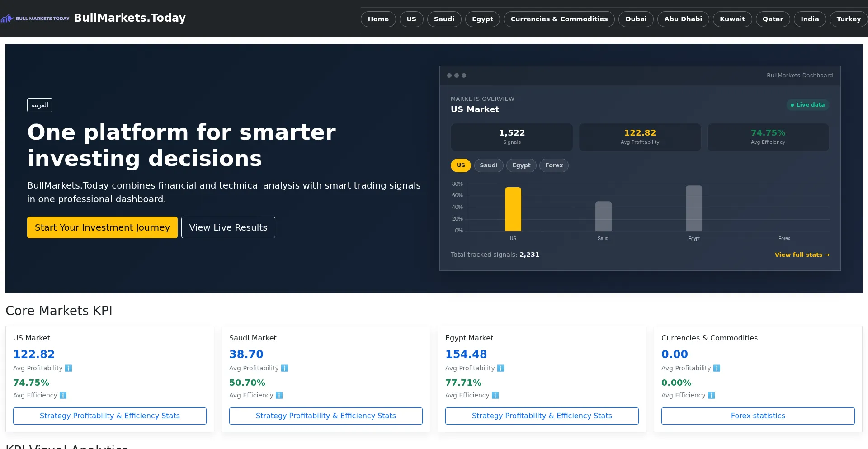Open the Qatar nav item

(773, 19)
